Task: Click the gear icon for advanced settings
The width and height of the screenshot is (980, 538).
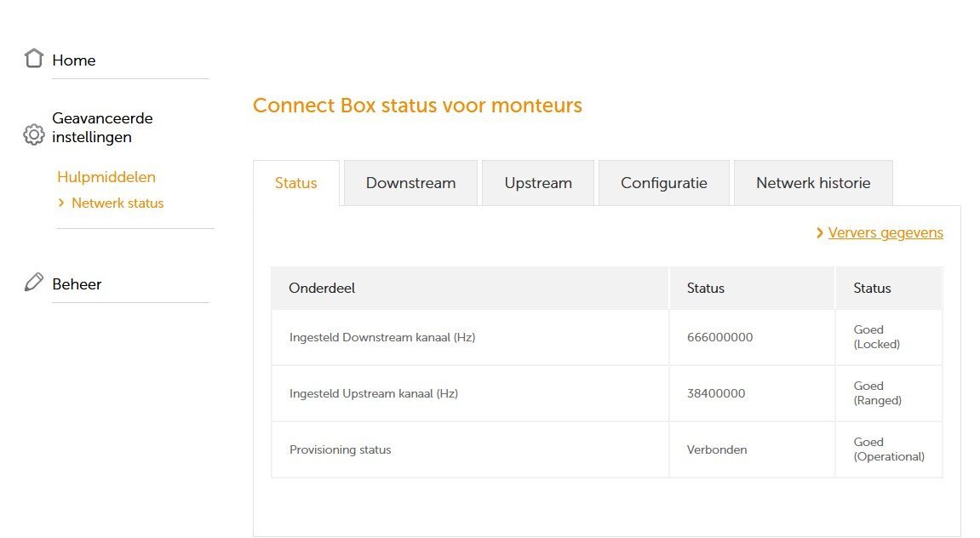Action: pyautogui.click(x=34, y=134)
